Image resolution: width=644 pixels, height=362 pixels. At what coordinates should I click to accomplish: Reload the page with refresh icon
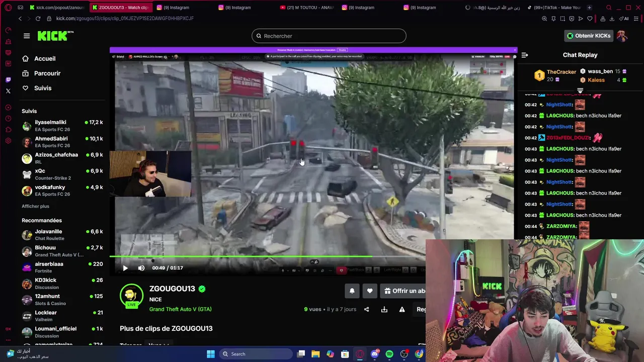(38, 19)
